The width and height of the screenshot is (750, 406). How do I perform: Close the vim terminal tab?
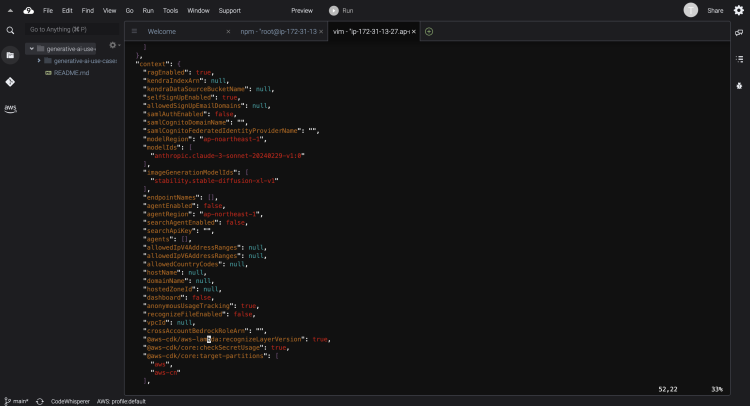(414, 32)
